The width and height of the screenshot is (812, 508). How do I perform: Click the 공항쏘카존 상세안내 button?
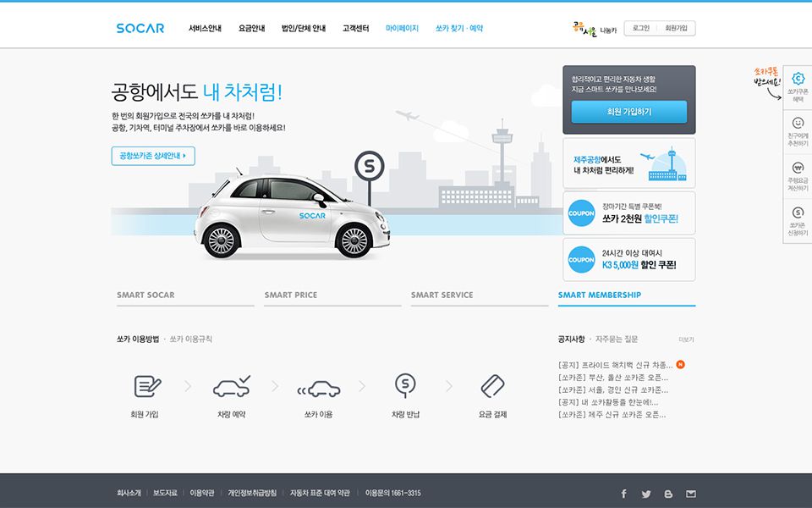[153, 156]
